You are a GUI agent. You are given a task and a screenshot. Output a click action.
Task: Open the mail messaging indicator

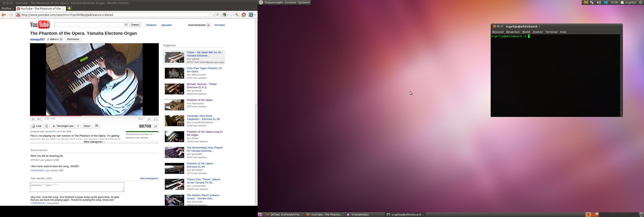[606, 2]
